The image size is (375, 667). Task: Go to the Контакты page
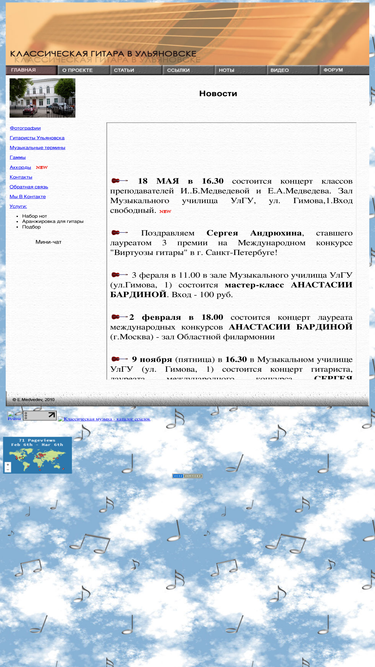coord(21,177)
